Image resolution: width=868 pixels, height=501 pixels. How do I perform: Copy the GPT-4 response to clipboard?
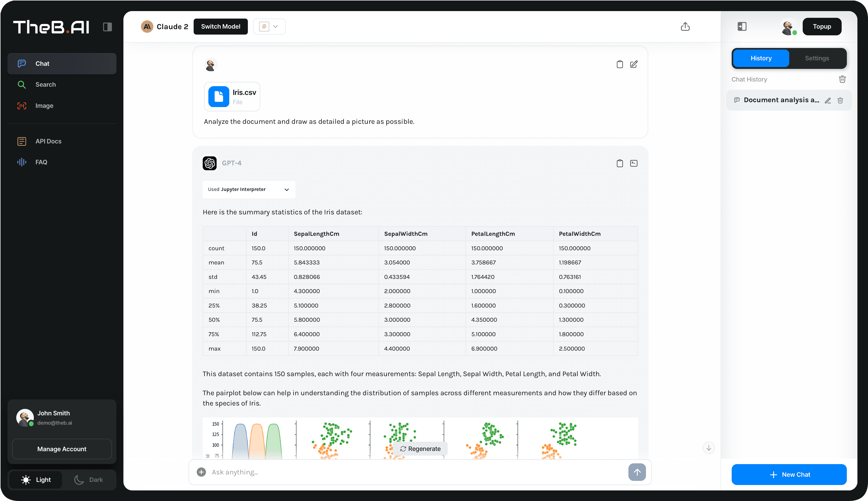click(619, 164)
